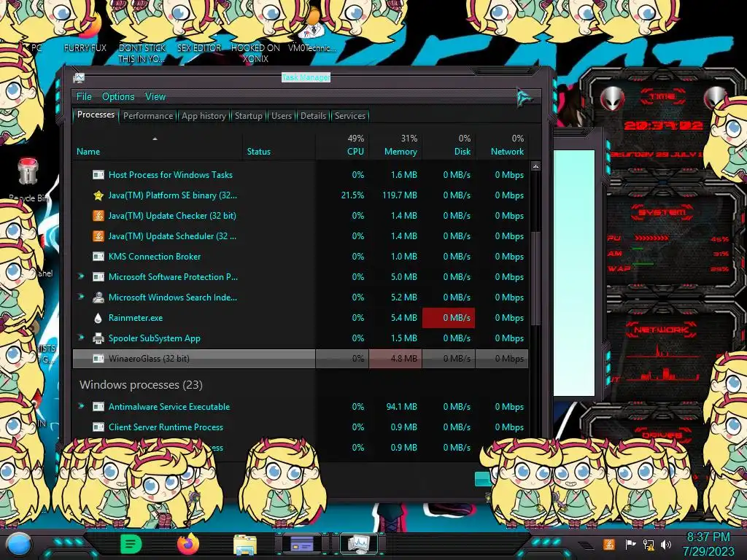Viewport: 747px width, 560px height.
Task: Click the network status tray icon
Action: pyautogui.click(x=649, y=544)
